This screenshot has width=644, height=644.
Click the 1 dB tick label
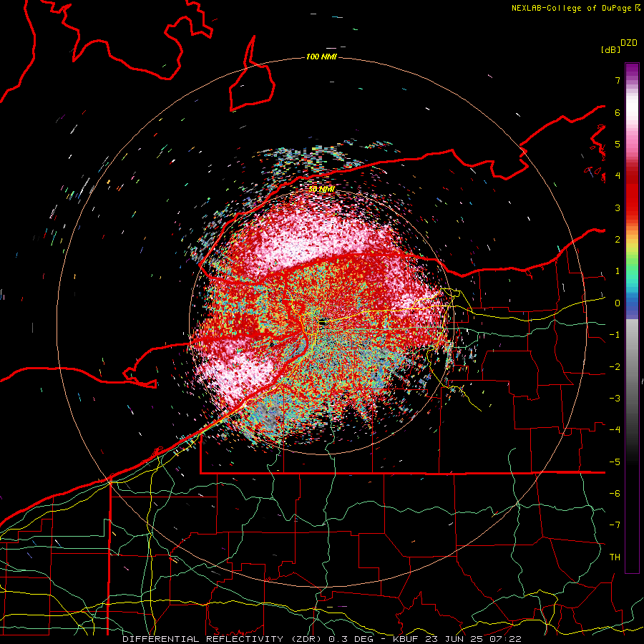(x=618, y=271)
